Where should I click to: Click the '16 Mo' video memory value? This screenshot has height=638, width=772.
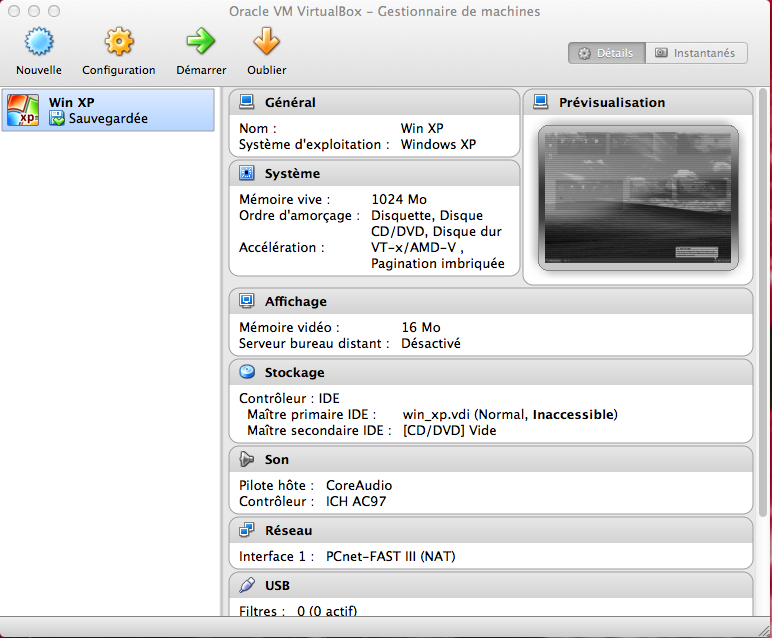click(421, 327)
